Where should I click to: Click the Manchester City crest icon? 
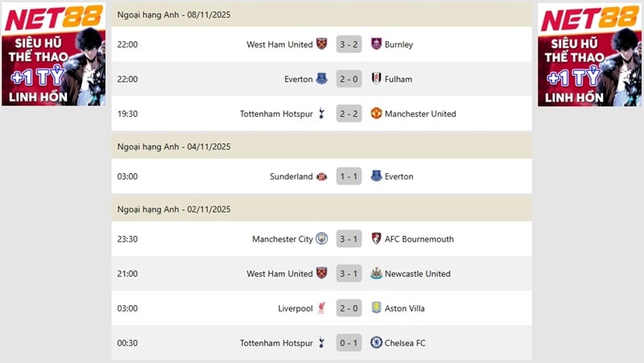pos(321,239)
